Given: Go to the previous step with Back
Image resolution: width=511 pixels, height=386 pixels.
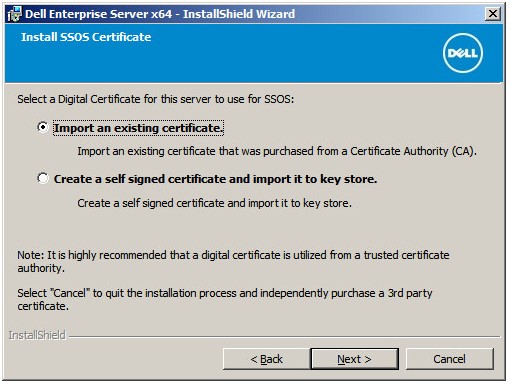Looking at the screenshot, I should point(266,359).
